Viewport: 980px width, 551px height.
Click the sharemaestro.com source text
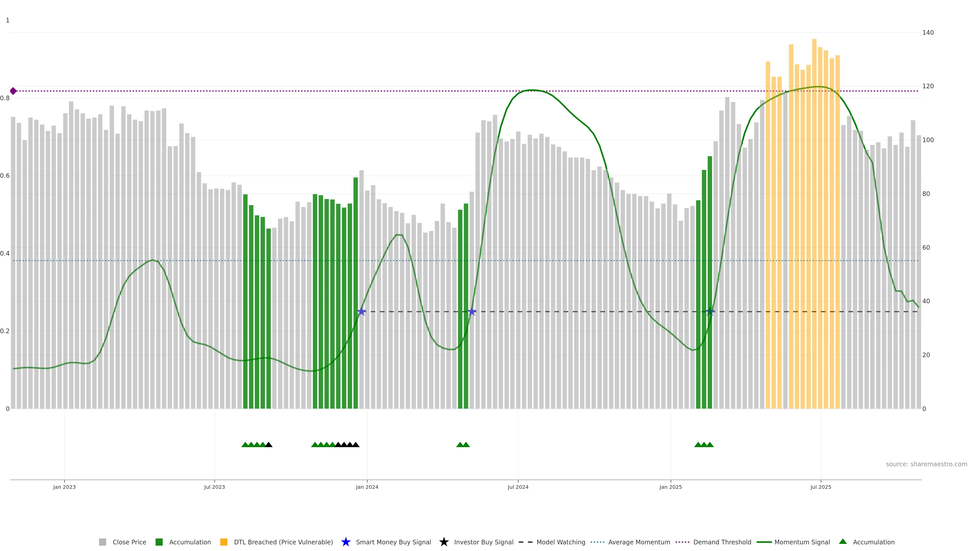926,464
